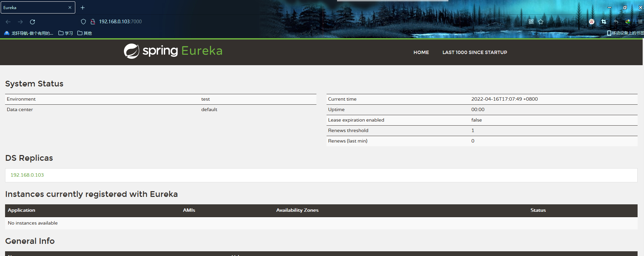Click the undo arrow toolbar icon

(x=616, y=22)
